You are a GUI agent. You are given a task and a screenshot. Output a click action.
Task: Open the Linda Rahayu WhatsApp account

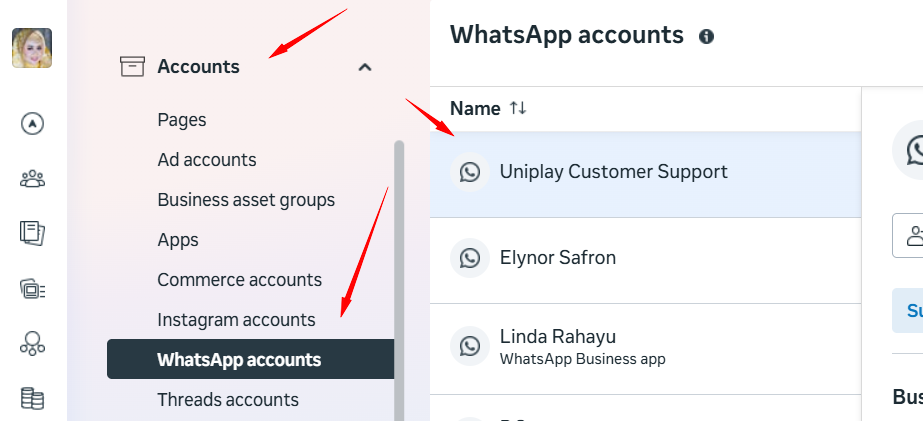point(558,337)
